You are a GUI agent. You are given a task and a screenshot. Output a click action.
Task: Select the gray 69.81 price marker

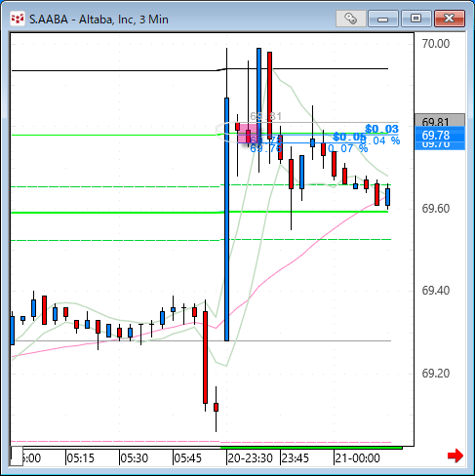[x=440, y=120]
